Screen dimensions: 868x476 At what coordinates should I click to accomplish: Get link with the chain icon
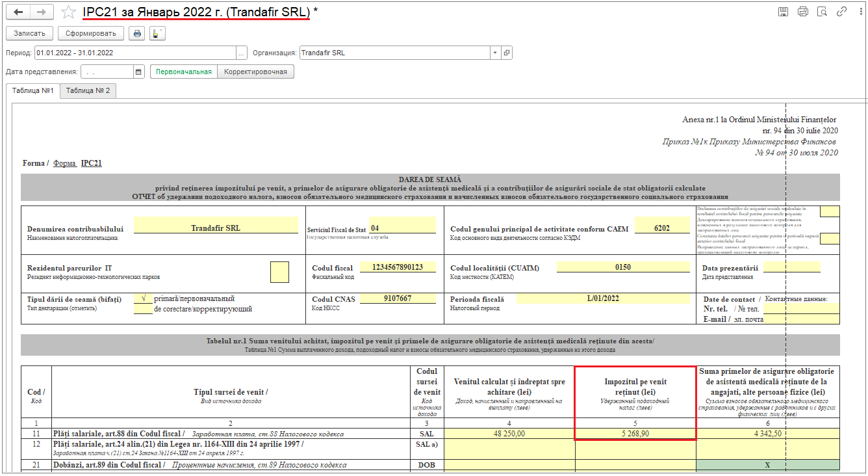(841, 12)
